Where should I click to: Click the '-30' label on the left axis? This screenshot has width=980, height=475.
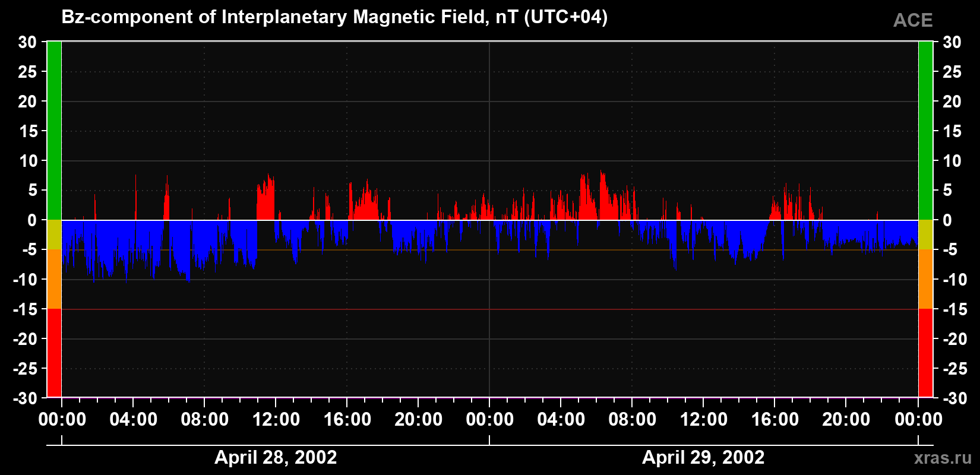coord(25,398)
